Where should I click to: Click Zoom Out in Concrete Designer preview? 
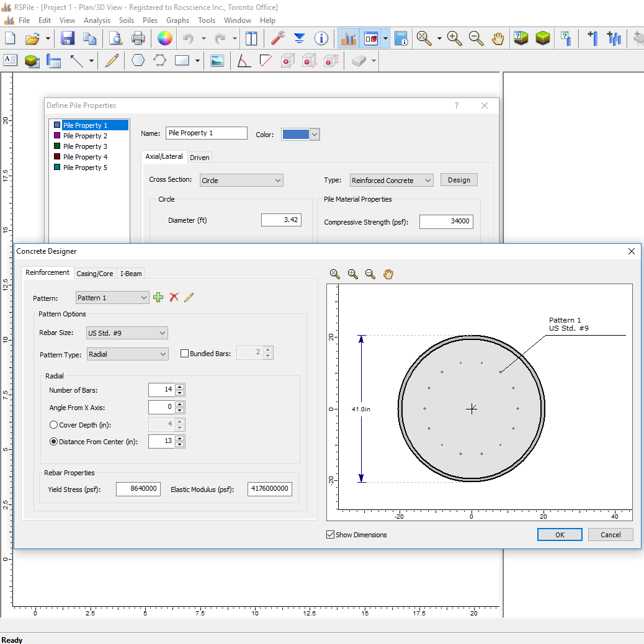(370, 274)
